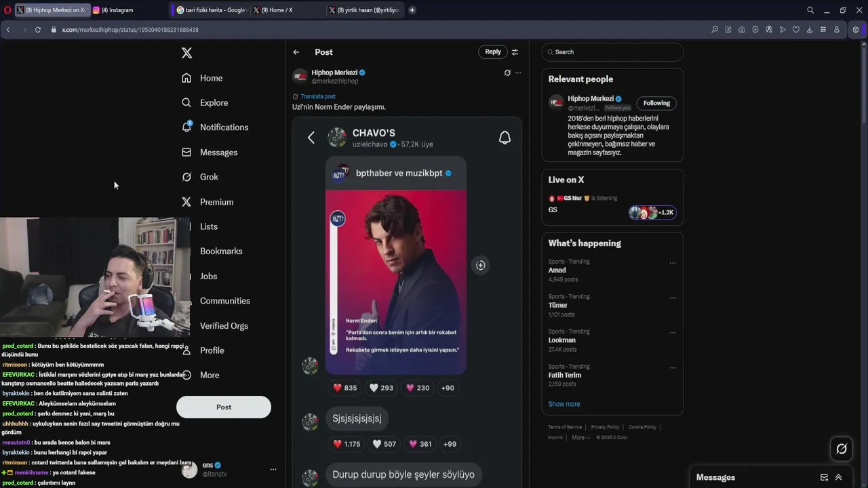Open a new browser tab with plus
This screenshot has height=488, width=868.
pyautogui.click(x=412, y=10)
